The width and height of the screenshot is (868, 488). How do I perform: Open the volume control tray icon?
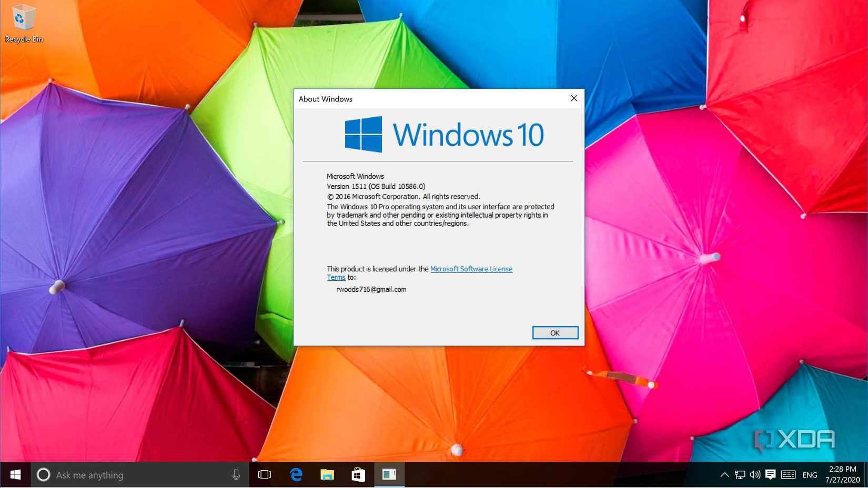tap(755, 475)
